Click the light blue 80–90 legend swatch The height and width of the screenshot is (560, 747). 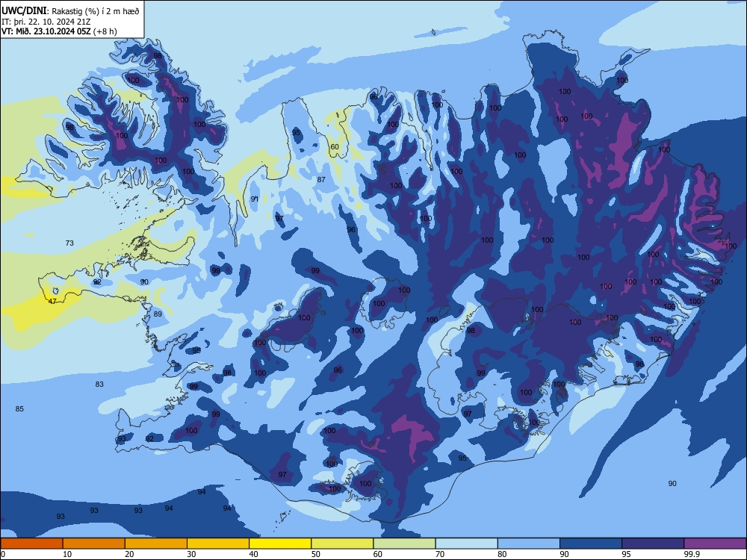(529, 544)
